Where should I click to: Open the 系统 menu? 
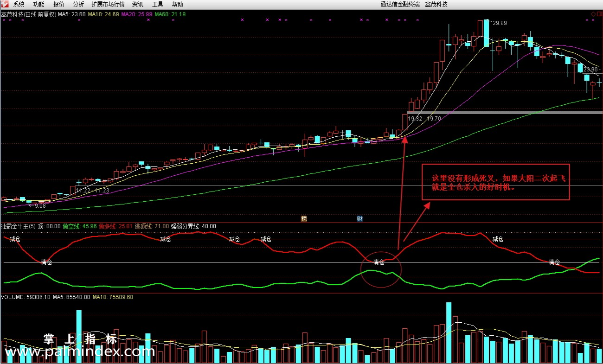tap(19, 4)
